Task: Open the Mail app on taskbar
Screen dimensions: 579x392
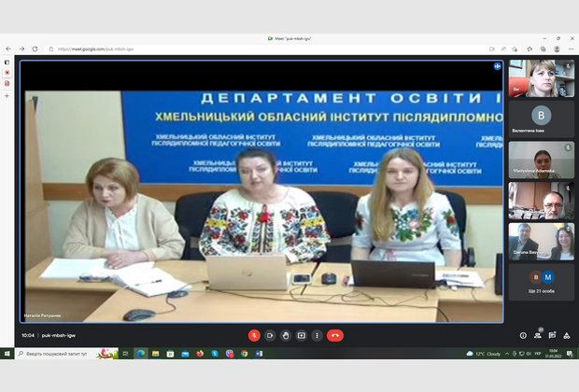Action: 185,354
